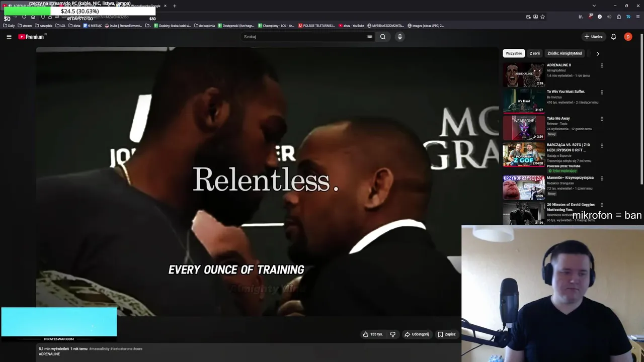Open the LOL bookmarks folder
The image size is (644, 362).
60,26
